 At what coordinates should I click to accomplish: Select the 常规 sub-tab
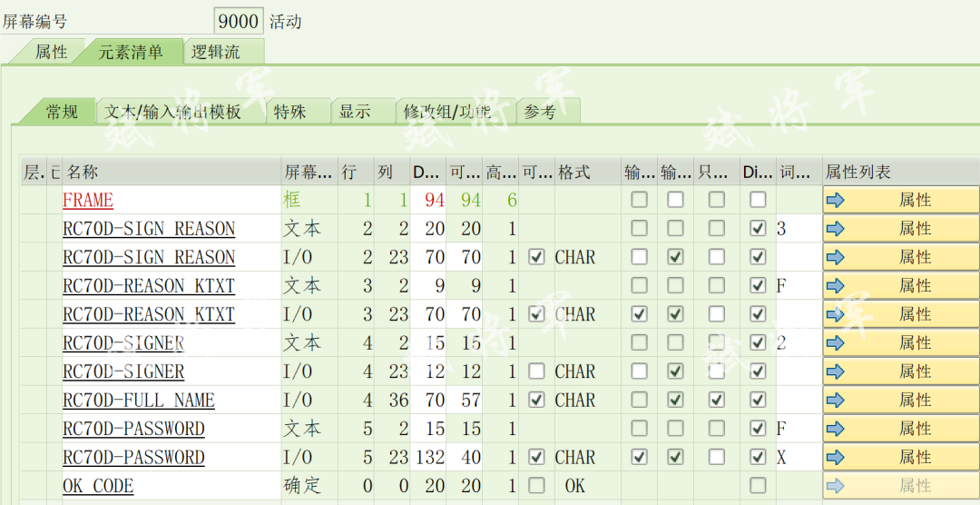60,112
